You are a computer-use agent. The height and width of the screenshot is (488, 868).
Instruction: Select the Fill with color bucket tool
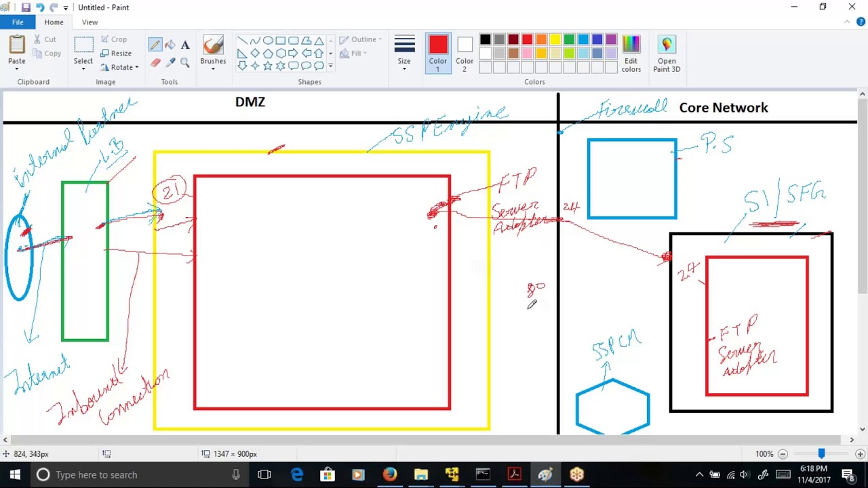coord(170,45)
